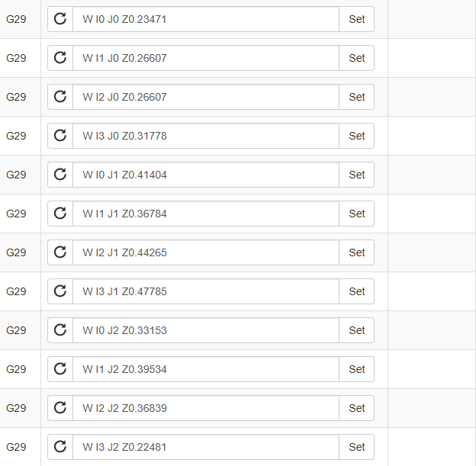Reset the W I0 J2 Z0.33153 entry

pos(60,330)
